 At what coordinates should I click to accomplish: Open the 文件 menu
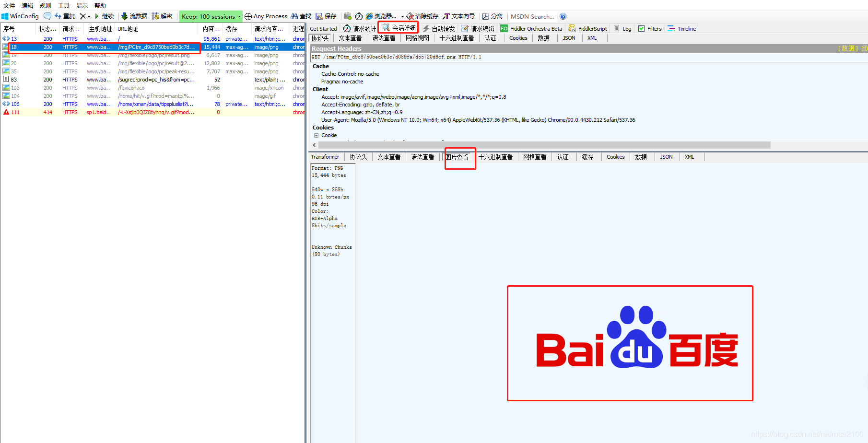click(9, 5)
